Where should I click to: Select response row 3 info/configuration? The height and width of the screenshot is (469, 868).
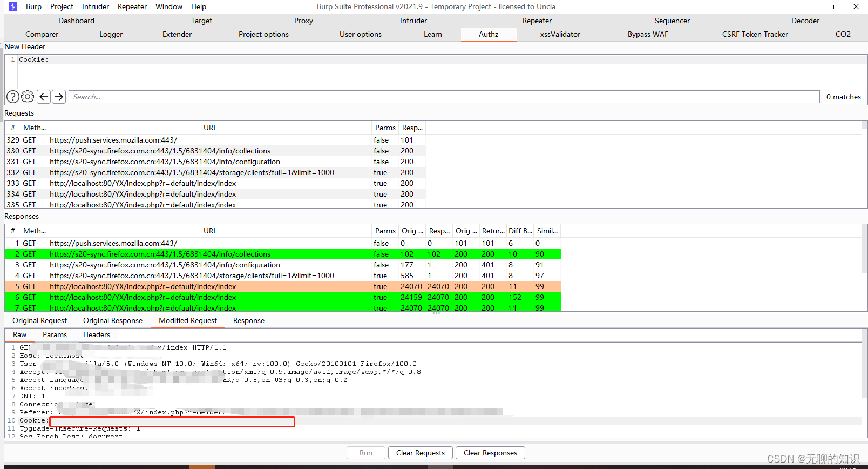pos(283,265)
